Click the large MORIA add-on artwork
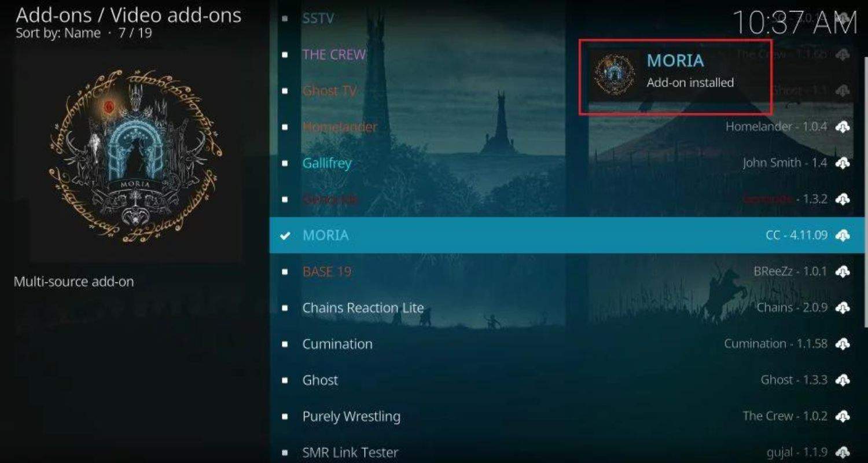Viewport: 868px width, 463px height. (136, 155)
